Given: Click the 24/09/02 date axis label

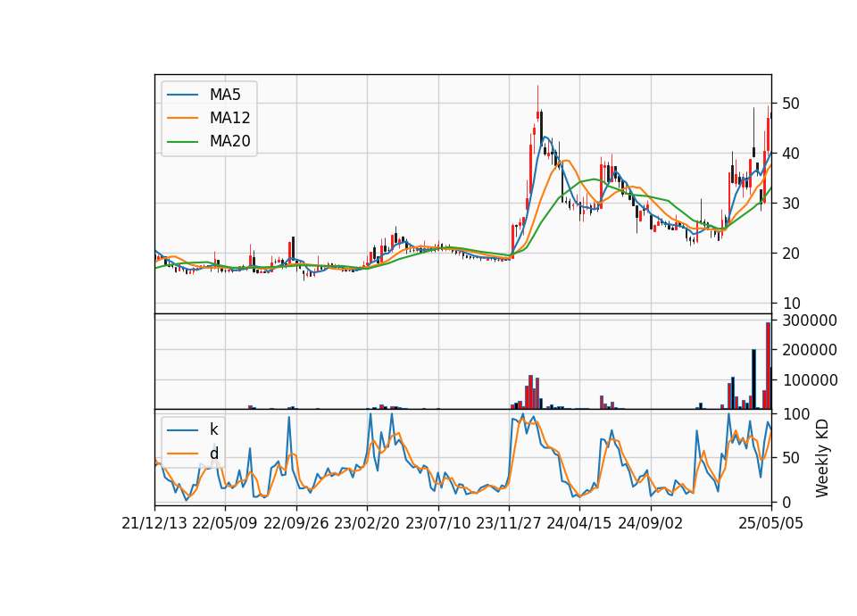Looking at the screenshot, I should (x=651, y=524).
